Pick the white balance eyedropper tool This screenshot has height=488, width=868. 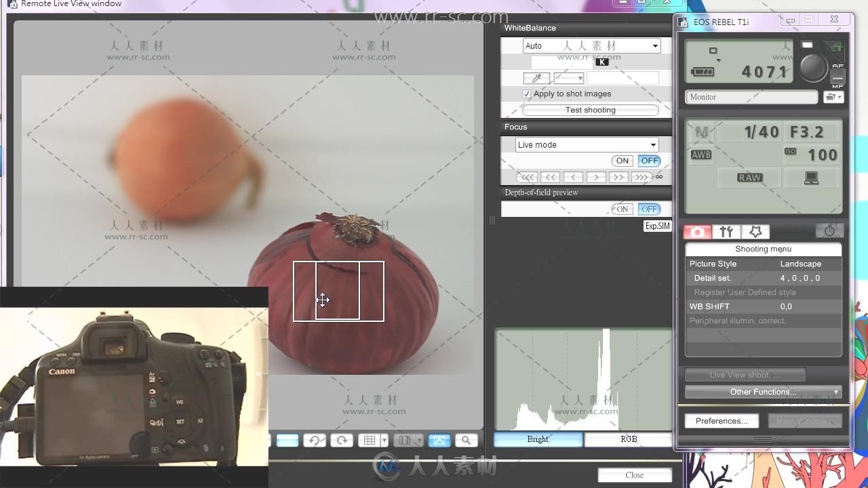[536, 79]
